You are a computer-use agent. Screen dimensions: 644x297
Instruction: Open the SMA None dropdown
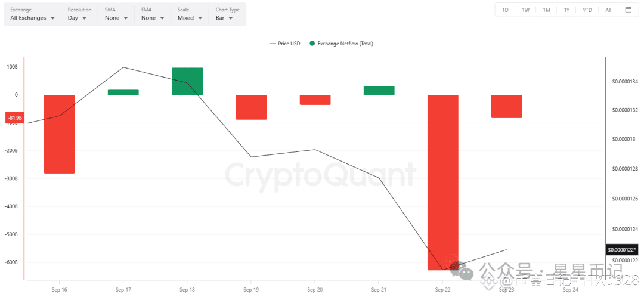coord(116,15)
